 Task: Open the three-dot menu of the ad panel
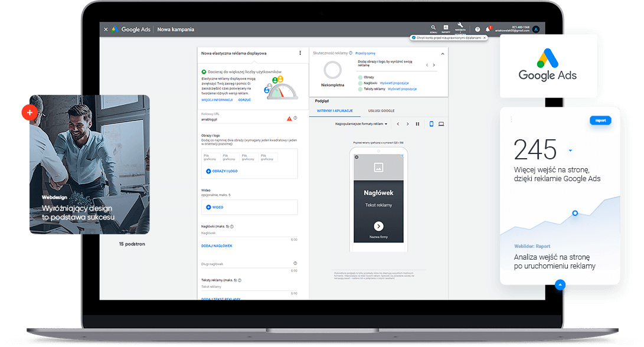[x=300, y=53]
